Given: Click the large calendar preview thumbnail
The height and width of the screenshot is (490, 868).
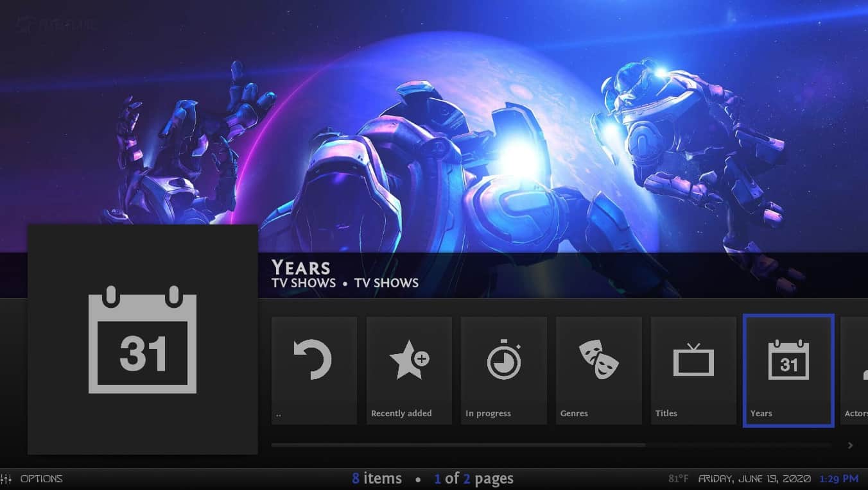Looking at the screenshot, I should coord(143,339).
